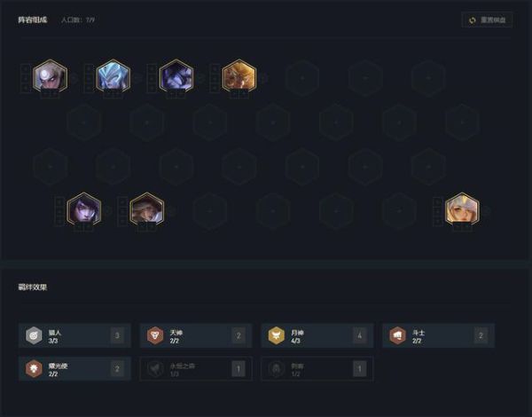
Task: Select the purple-haired Diana champion portrait
Action: pyautogui.click(x=84, y=209)
